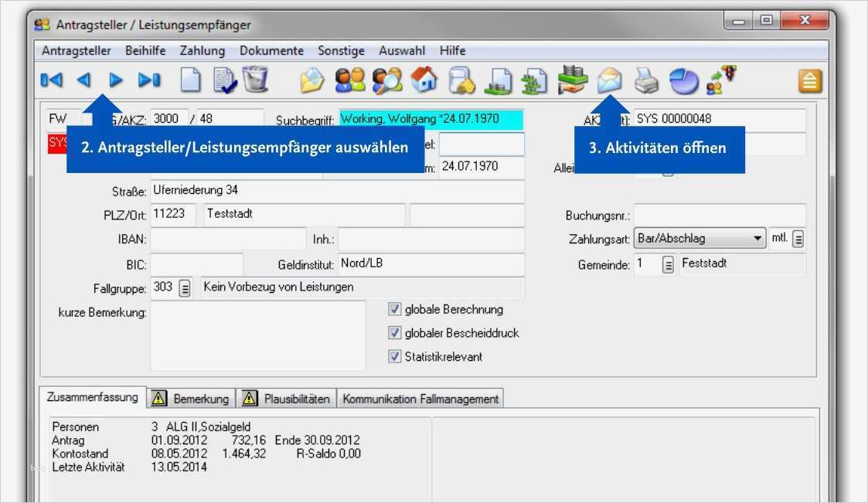Open the pie chart statistics icon
This screenshot has height=503, width=868.
pyautogui.click(x=684, y=81)
